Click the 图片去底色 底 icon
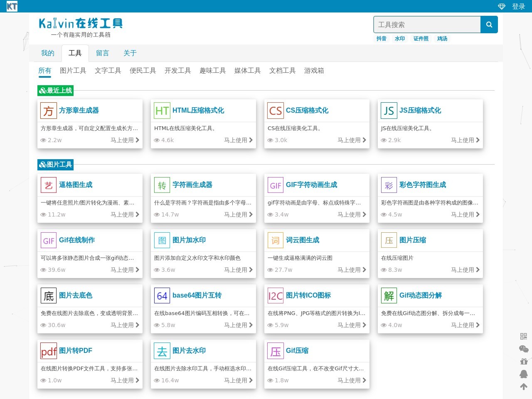Screen dimensions: 532x399 click(x=49, y=296)
